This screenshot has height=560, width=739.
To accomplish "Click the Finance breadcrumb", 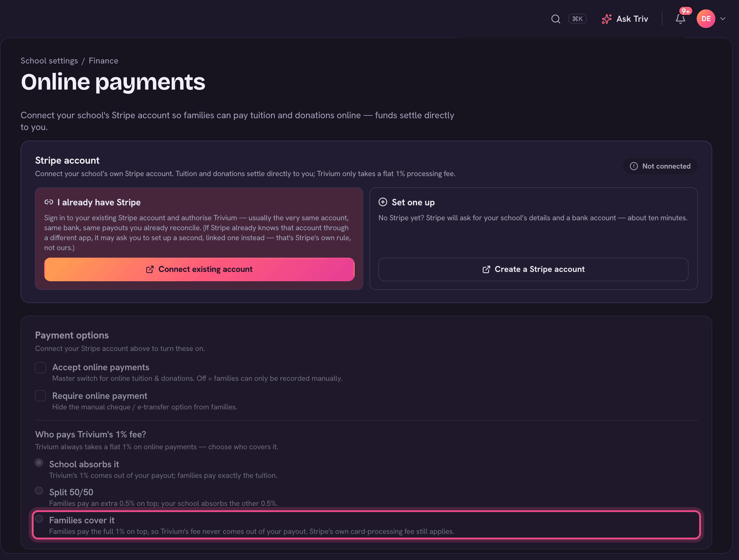I will [x=104, y=61].
